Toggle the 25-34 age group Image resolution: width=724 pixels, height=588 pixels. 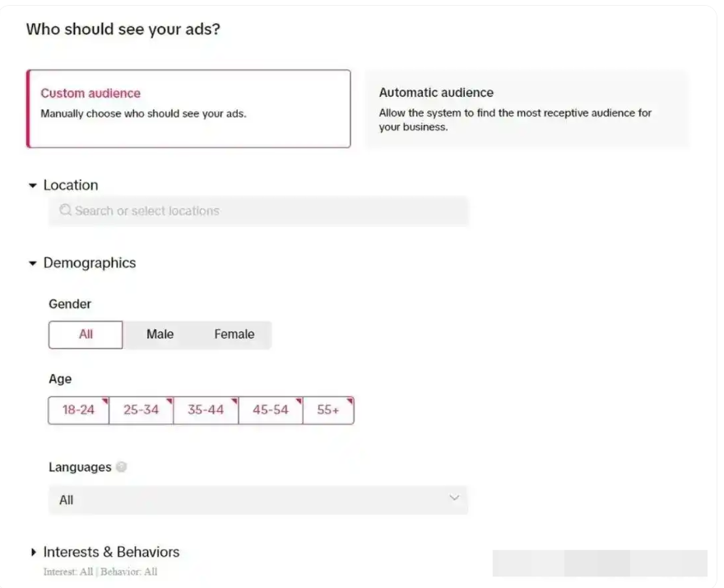pyautogui.click(x=141, y=410)
